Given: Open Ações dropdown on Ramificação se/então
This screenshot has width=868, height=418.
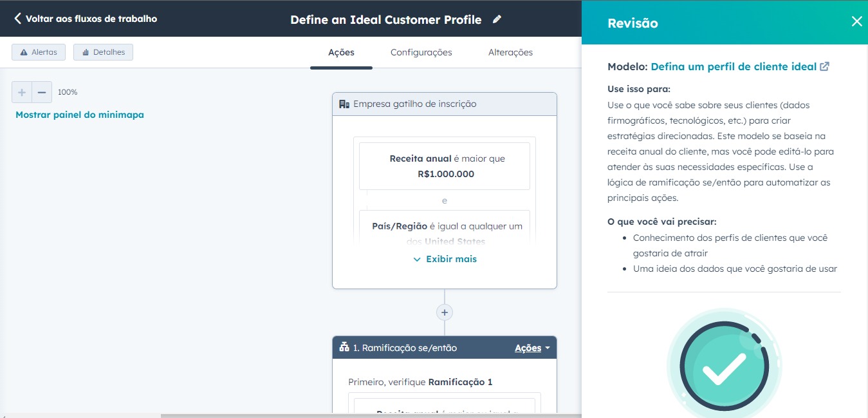Looking at the screenshot, I should tap(532, 348).
